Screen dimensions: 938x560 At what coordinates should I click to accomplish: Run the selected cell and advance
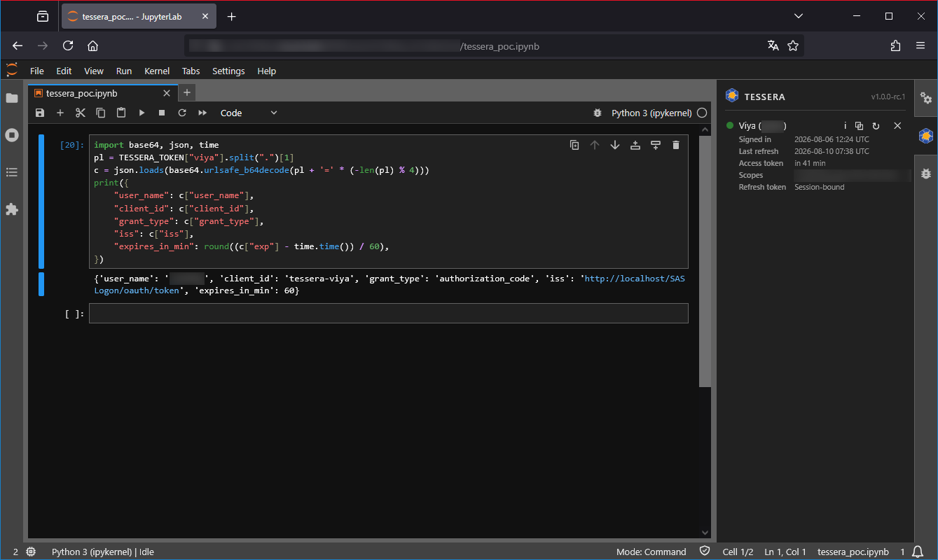click(142, 113)
